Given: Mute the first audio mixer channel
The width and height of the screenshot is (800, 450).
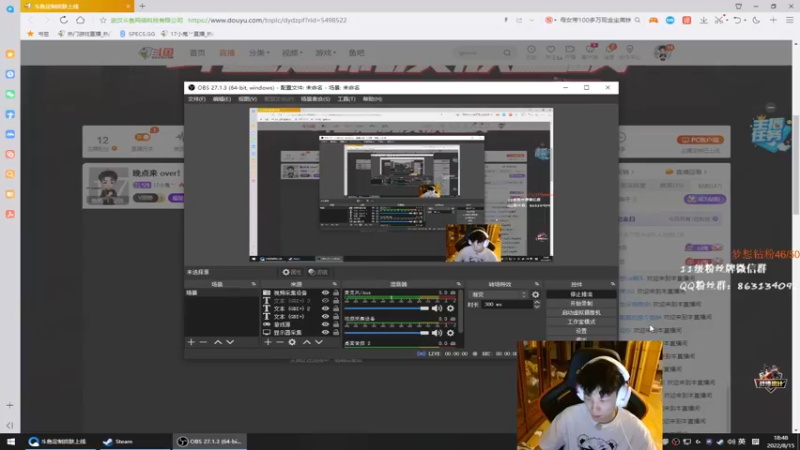Looking at the screenshot, I should 437,308.
